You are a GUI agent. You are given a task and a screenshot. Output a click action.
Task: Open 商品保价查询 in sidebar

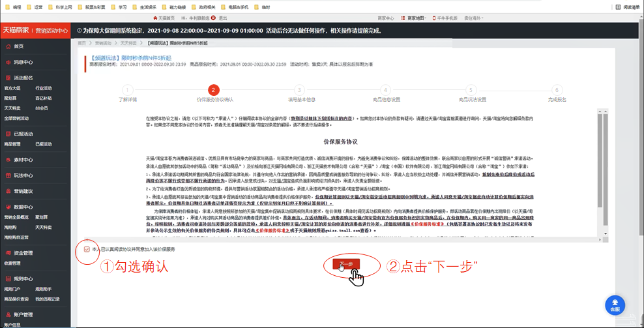coord(16,299)
